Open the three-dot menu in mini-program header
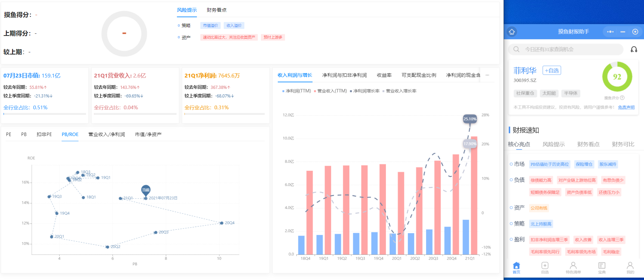This screenshot has width=644, height=280. [x=610, y=32]
